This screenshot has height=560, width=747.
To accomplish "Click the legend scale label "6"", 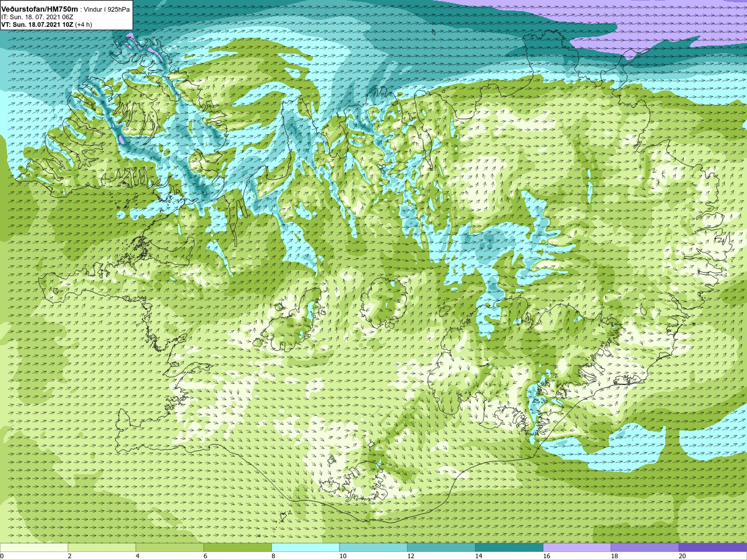I will pos(205,556).
